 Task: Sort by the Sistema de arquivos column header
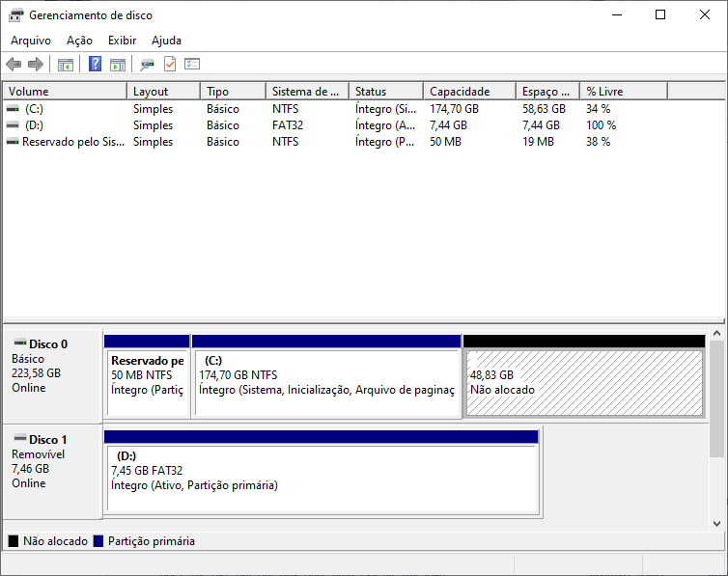308,92
